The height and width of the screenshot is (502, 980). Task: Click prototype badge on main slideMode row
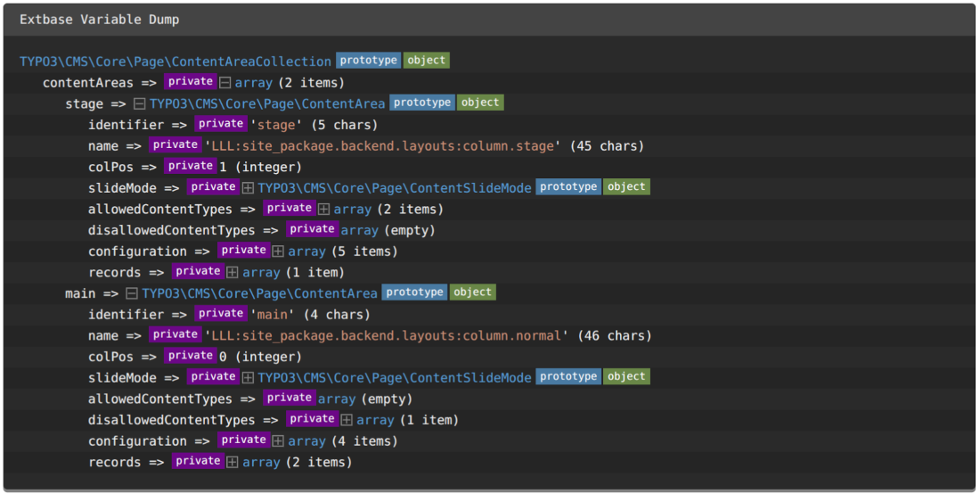(x=568, y=376)
